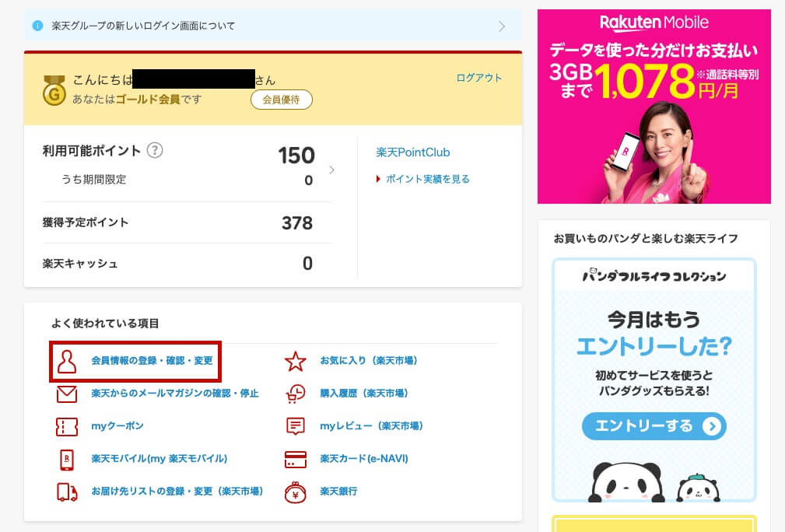The height and width of the screenshot is (532, 785).
Task: Click the question mark beside 利用可能ポイント
Action: 154,151
